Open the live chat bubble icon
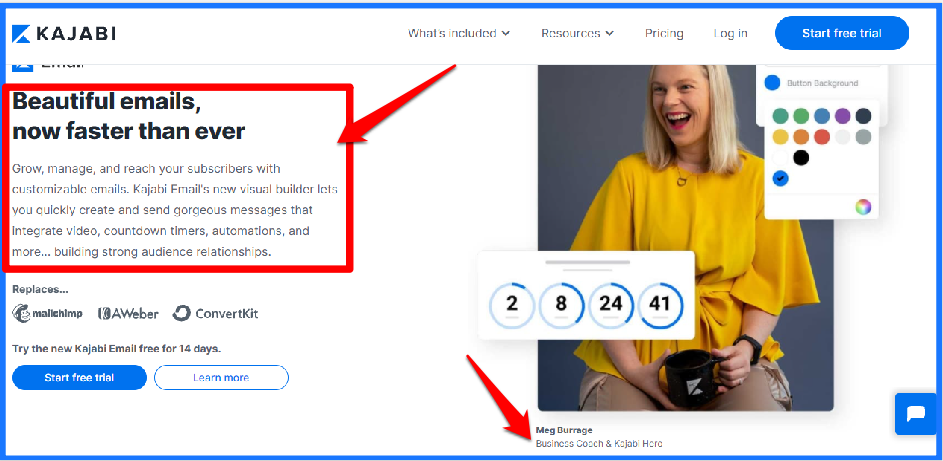 point(916,414)
